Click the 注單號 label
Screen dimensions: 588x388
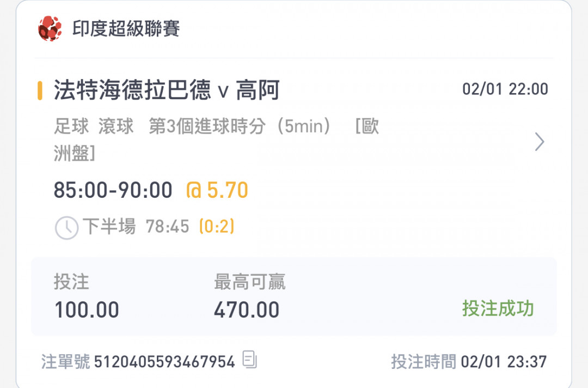[66, 362]
